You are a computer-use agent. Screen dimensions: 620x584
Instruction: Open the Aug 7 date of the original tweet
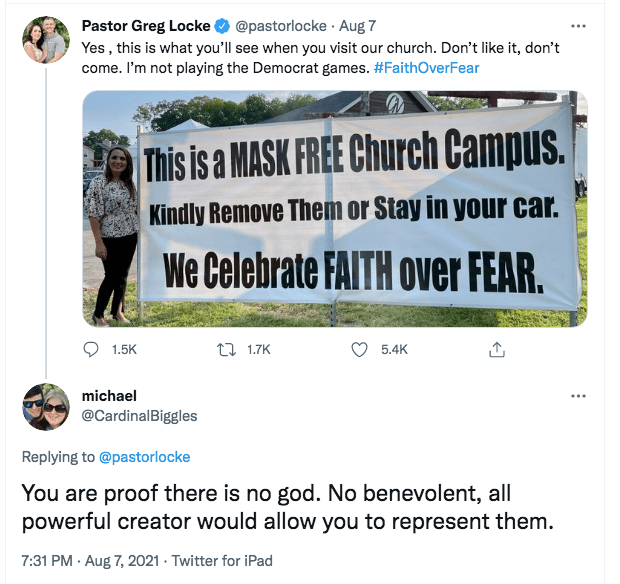coord(358,26)
